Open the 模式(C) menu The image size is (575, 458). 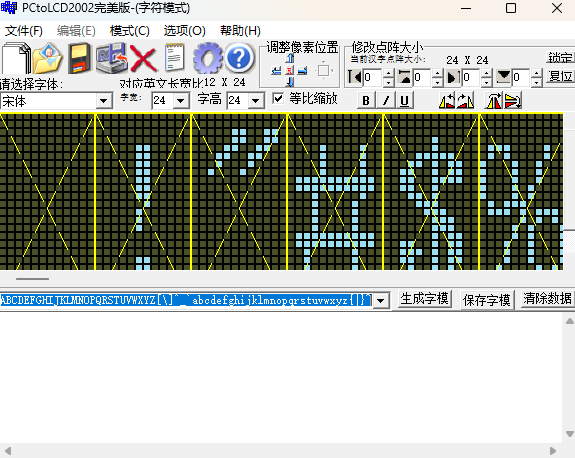[x=130, y=31]
